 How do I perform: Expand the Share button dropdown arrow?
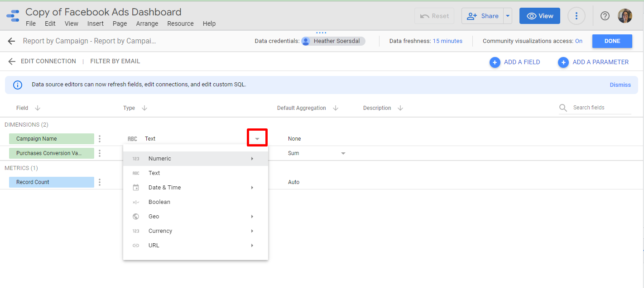point(508,16)
